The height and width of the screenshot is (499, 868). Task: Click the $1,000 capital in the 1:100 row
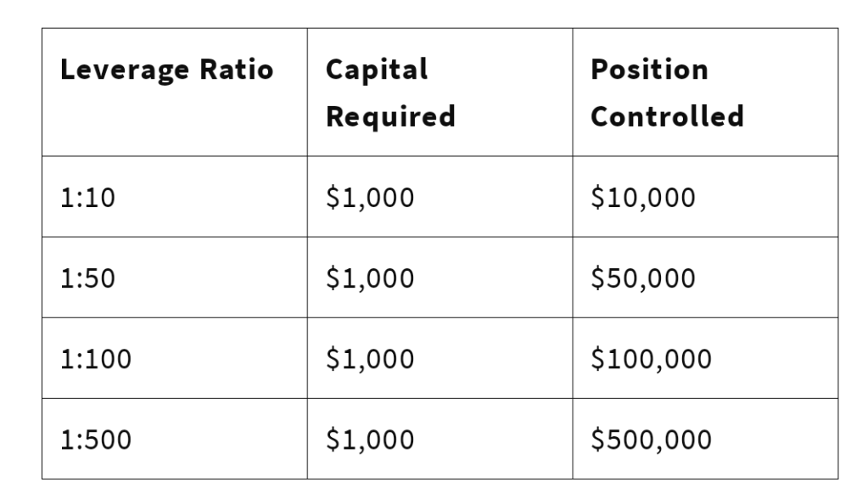tap(369, 359)
